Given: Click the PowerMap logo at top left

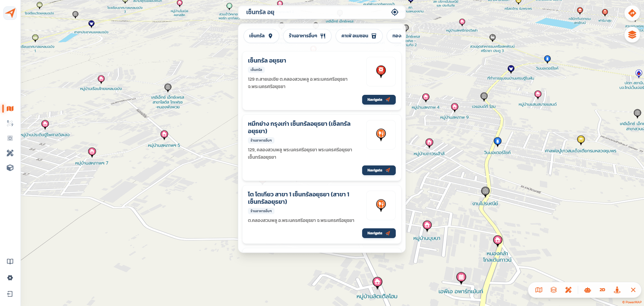Looking at the screenshot, I should coord(10,13).
